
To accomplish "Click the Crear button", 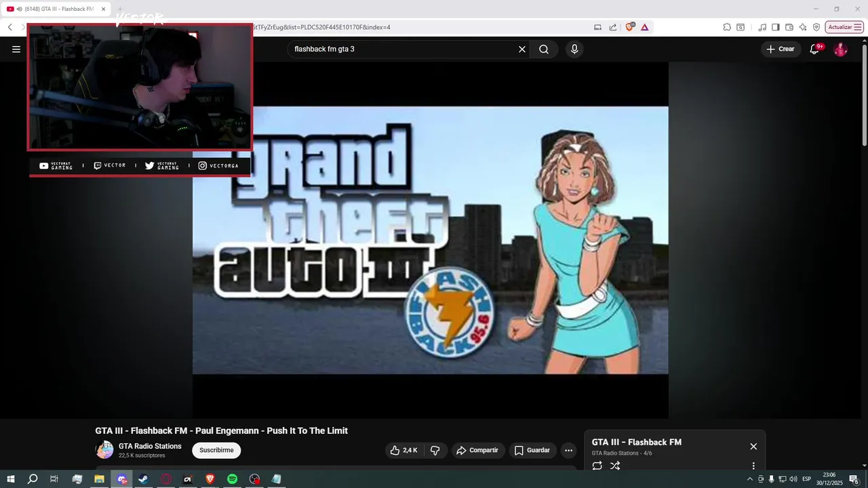I will pyautogui.click(x=780, y=49).
